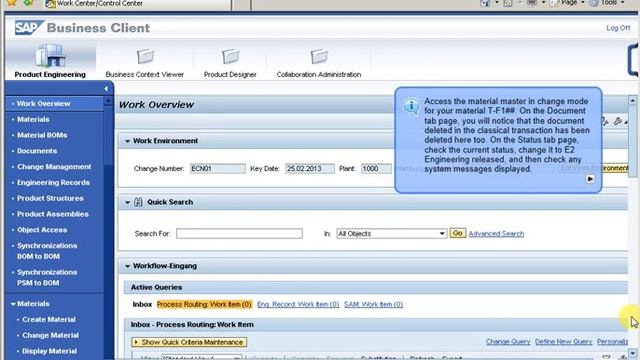Collapse the Quick Search section
The height and width of the screenshot is (360, 640).
127,202
